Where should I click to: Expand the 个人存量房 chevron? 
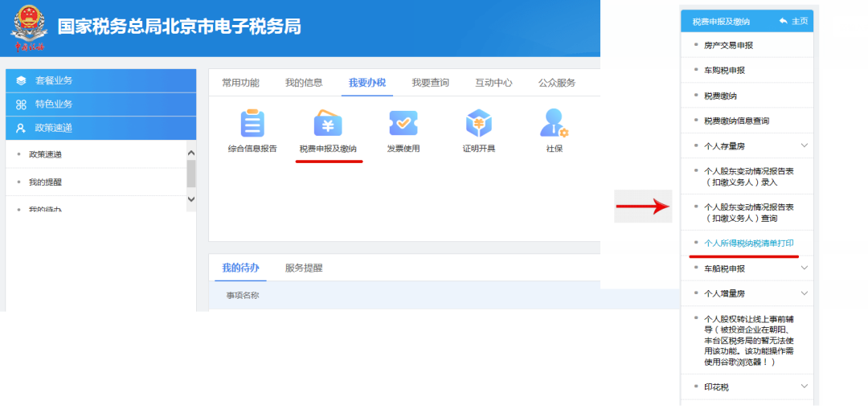click(x=805, y=145)
